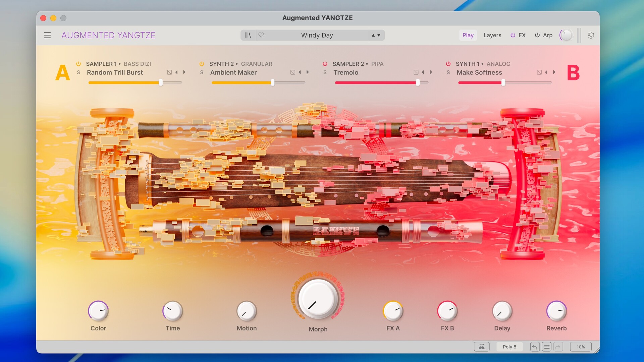This screenshot has height=362, width=644.
Task: Click the Motion macro knob
Action: (x=247, y=311)
